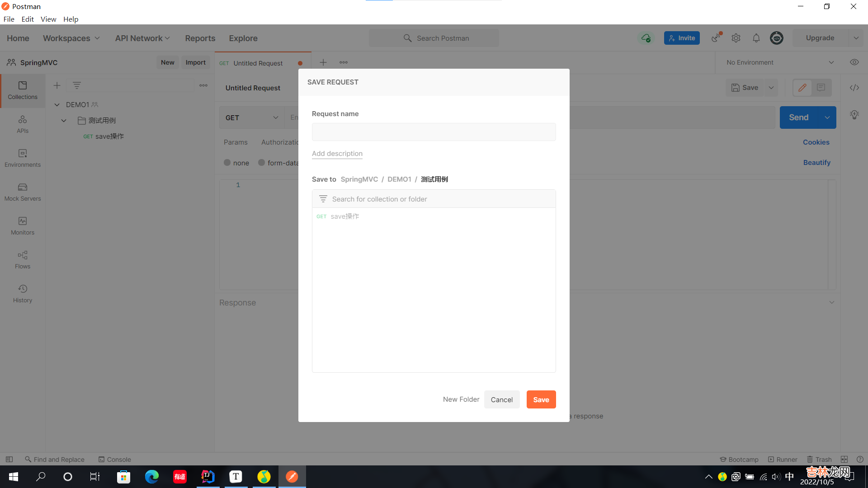Open Microsoft Edge from the taskbar

[152, 476]
